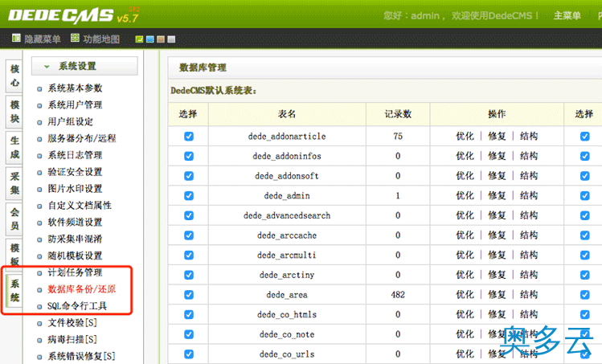Screen dimensions: 602x364
Task: Click 优化 for dede_co_htmls
Action: pos(465,314)
